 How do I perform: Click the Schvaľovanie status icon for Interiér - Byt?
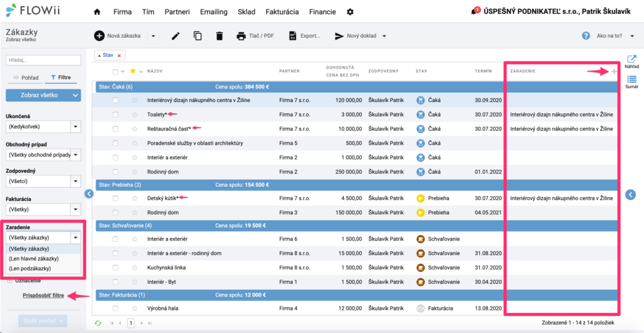(x=420, y=281)
